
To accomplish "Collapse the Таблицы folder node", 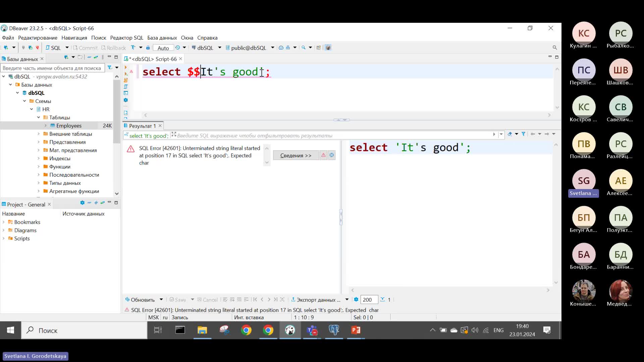I will tap(39, 117).
